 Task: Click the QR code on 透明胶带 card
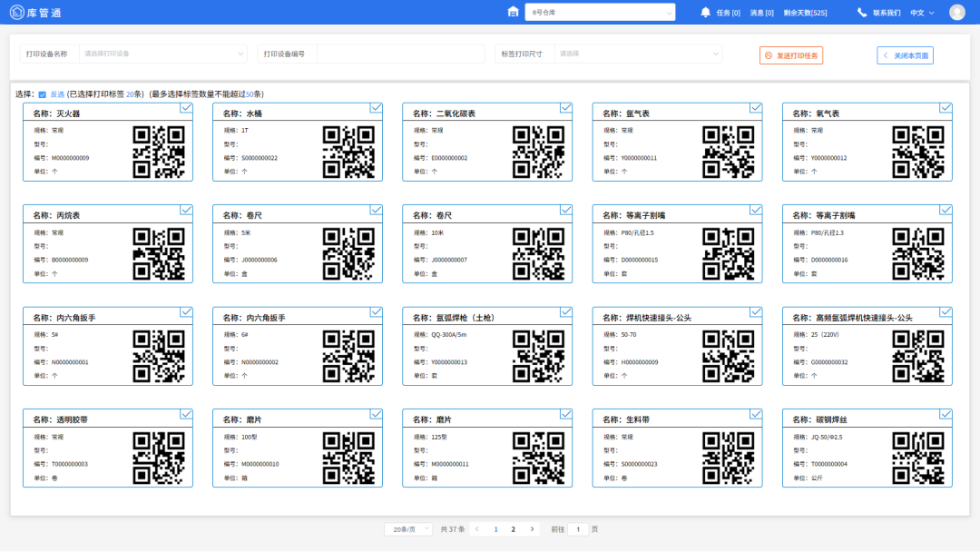159,458
